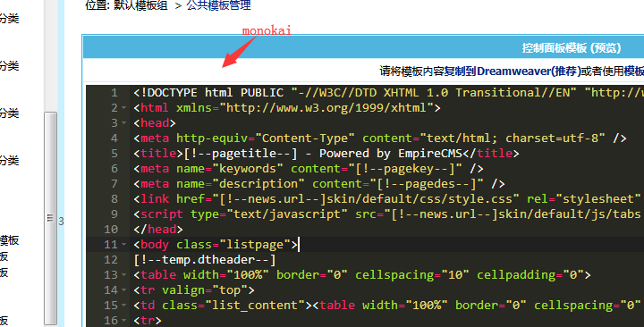
Task: Open the 公共模板管理 breadcrumb link
Action: (218, 5)
